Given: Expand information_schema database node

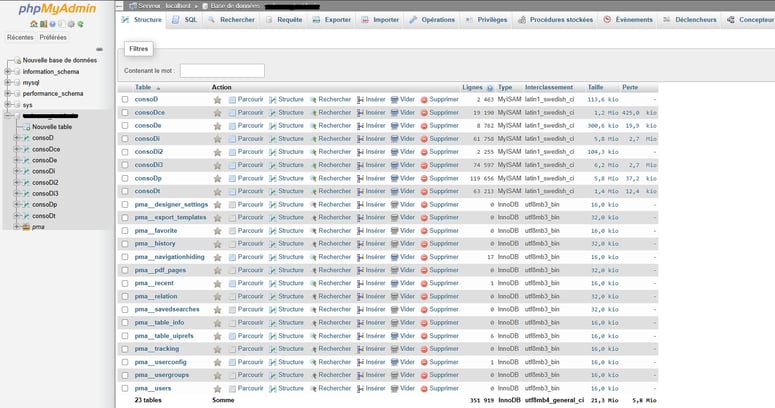Looking at the screenshot, I should coord(7,72).
